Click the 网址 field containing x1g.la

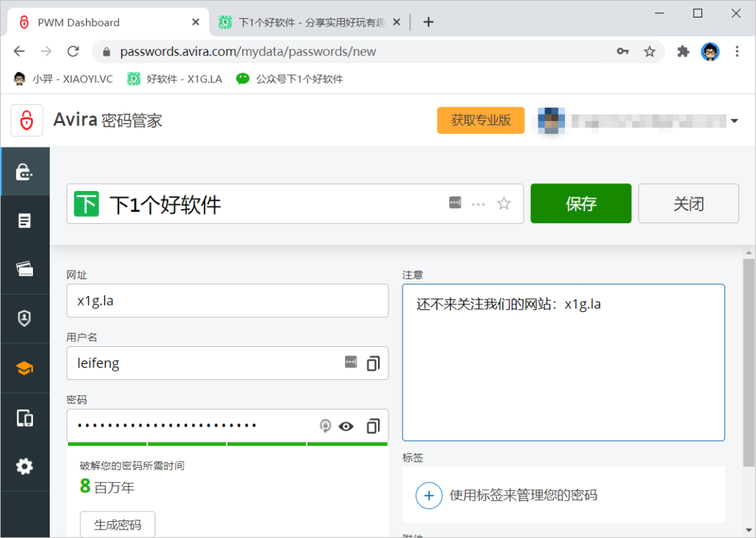click(x=227, y=301)
